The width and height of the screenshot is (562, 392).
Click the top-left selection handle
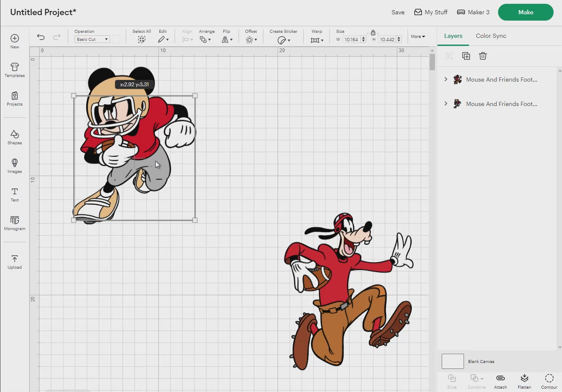pos(74,96)
